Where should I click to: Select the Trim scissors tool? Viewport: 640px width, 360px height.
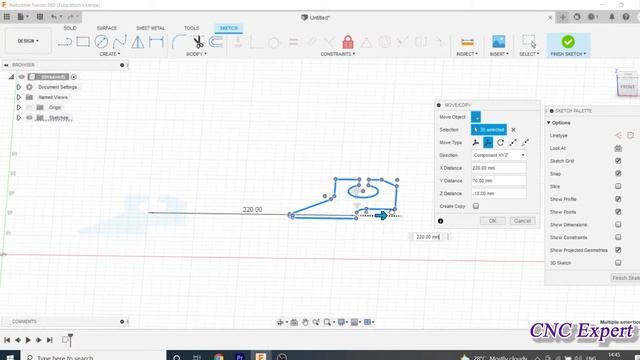(x=198, y=42)
